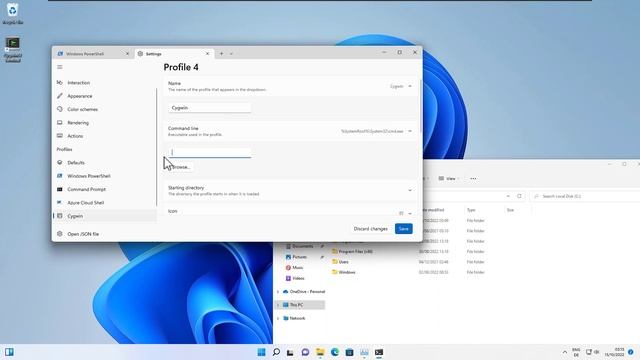The width and height of the screenshot is (640, 360).
Task: Click the profile name text field
Action: click(210, 108)
